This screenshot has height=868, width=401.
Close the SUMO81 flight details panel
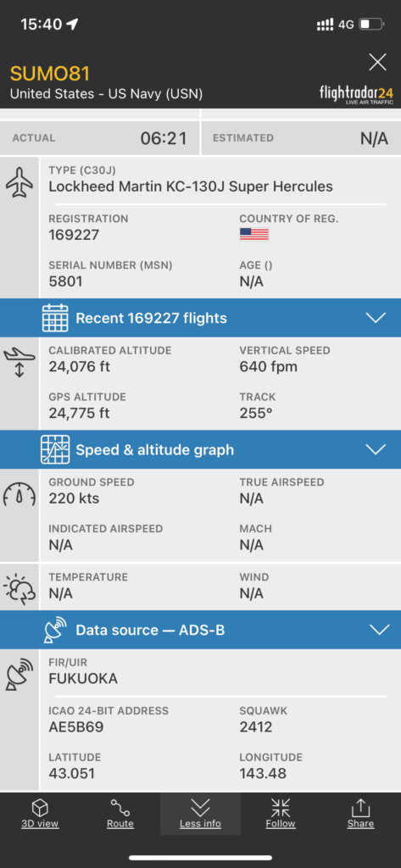377,62
